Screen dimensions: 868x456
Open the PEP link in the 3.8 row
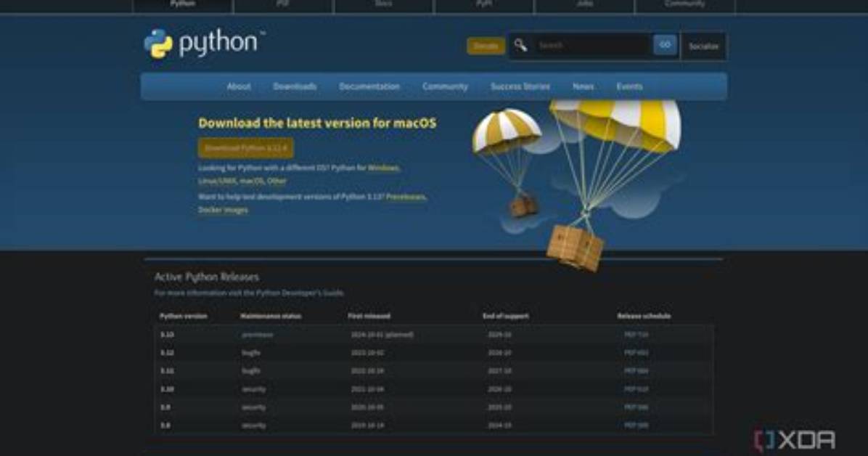click(x=636, y=426)
